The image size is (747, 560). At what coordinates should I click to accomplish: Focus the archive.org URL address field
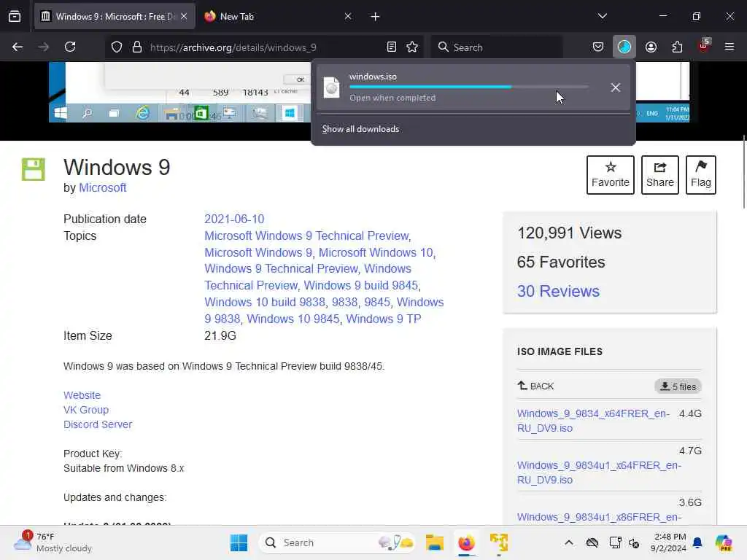point(264,47)
